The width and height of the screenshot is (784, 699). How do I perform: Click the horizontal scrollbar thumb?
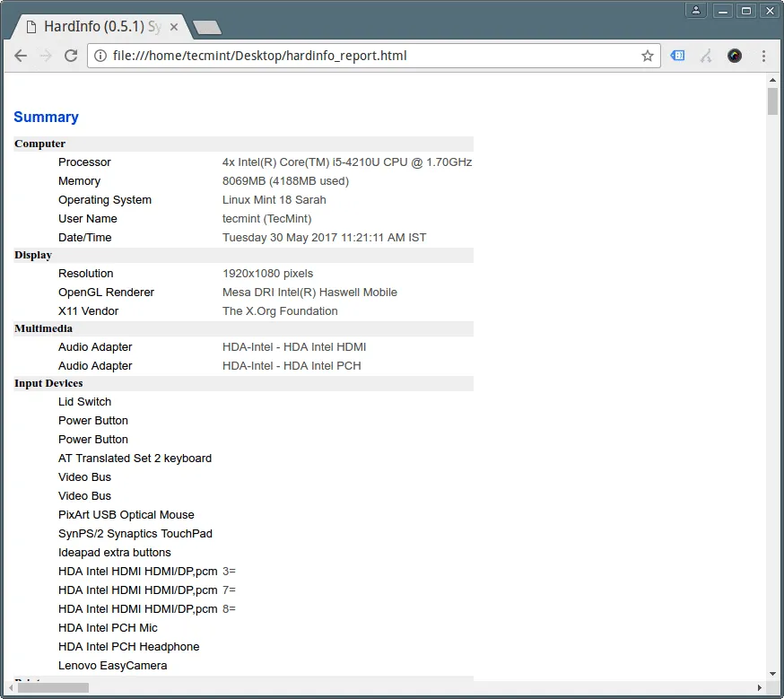[x=53, y=687]
